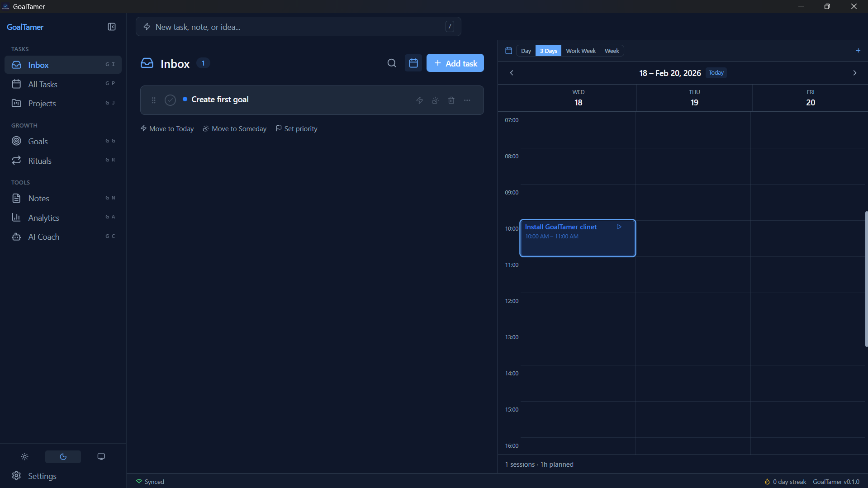Viewport: 868px width, 488px height.
Task: Open the Rituals section
Action: point(40,161)
